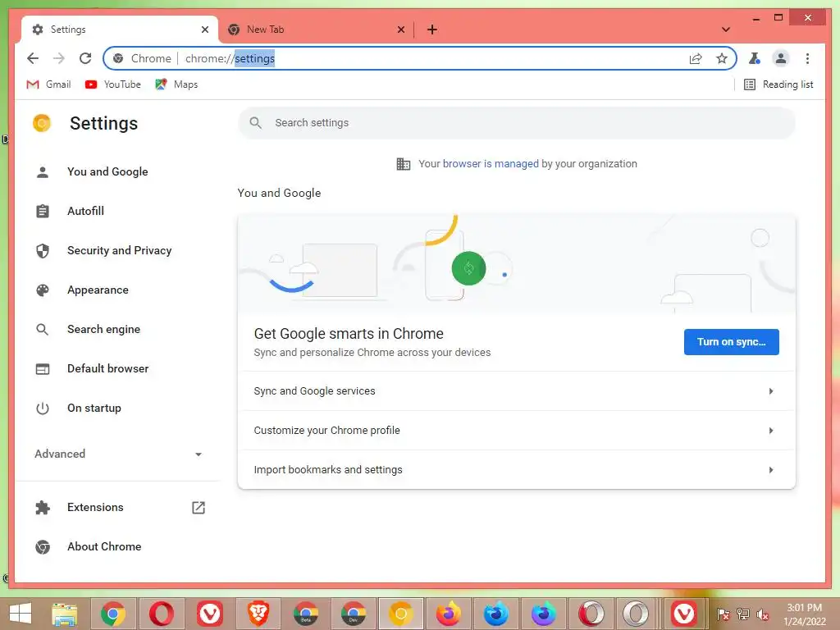Expand Customize your Chrome profile row
Screen dimensions: 840x630
coord(517,430)
